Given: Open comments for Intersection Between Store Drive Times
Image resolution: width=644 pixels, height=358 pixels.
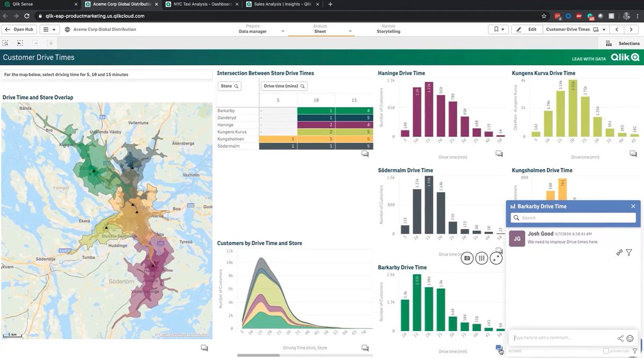Looking at the screenshot, I should point(365,154).
